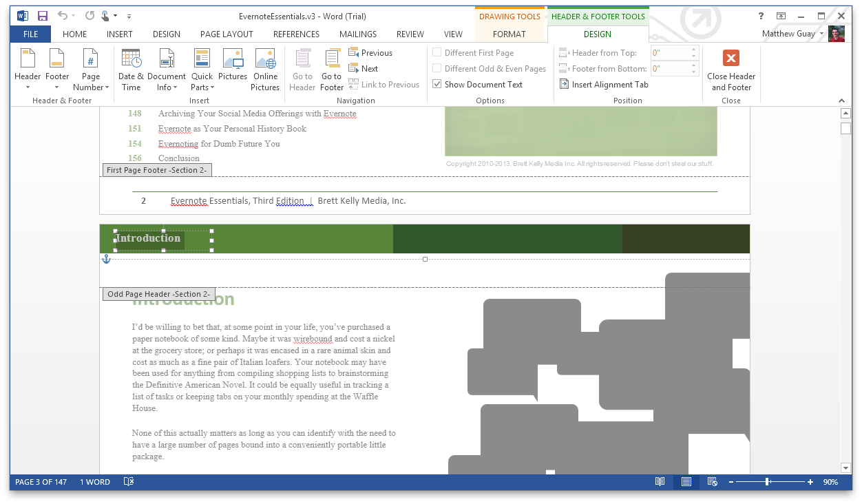The width and height of the screenshot is (862, 504).
Task: Open proofing errors status icon
Action: click(x=128, y=482)
